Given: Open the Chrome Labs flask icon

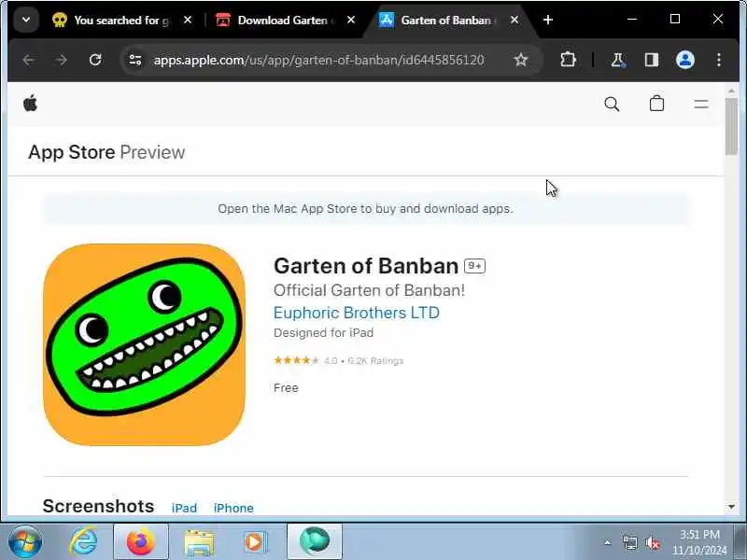Looking at the screenshot, I should [x=617, y=60].
